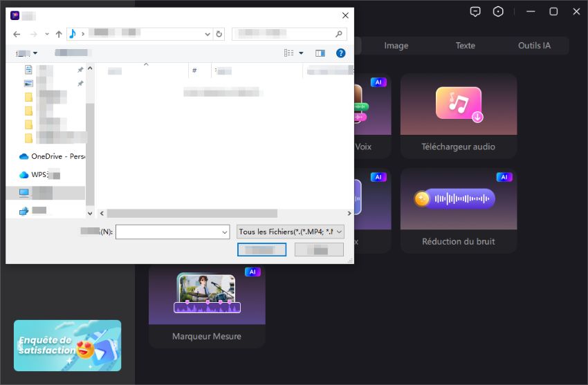Click the refresh button beside address bar
The width and height of the screenshot is (588, 385).
219,34
